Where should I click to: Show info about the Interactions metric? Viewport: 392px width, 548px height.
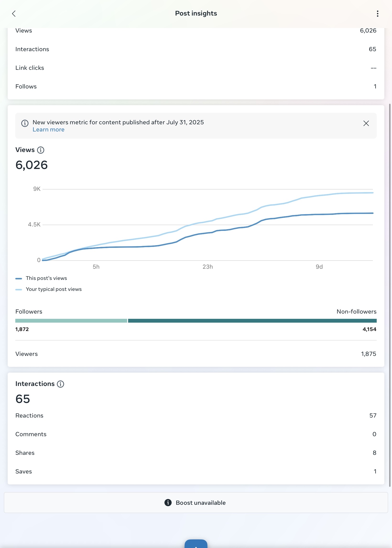60,384
